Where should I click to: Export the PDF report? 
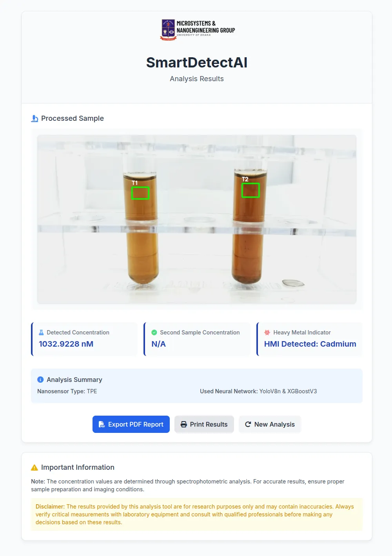click(131, 424)
